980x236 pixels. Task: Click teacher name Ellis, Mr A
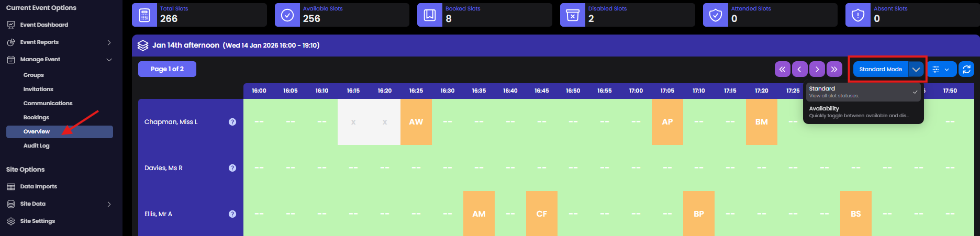point(158,214)
